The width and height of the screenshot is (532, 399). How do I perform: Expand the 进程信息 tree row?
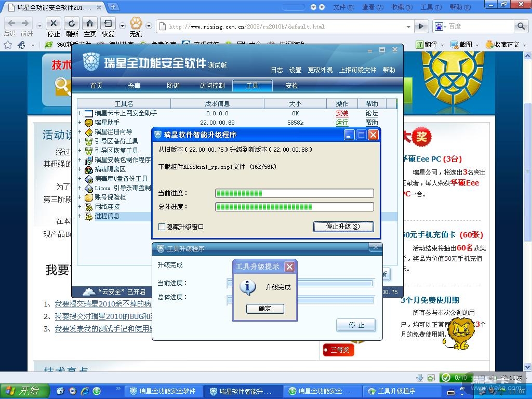click(79, 216)
